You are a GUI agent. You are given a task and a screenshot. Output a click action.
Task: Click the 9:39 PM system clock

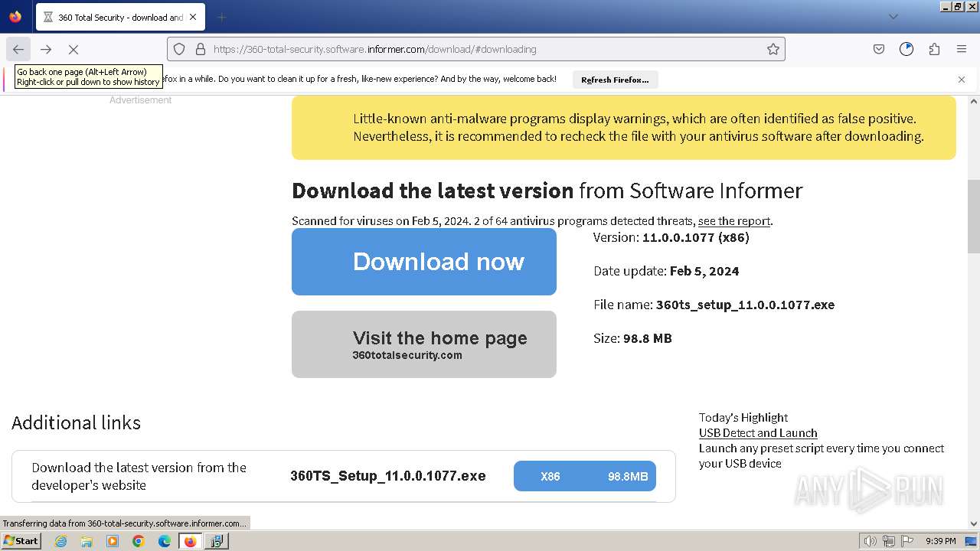tap(941, 541)
